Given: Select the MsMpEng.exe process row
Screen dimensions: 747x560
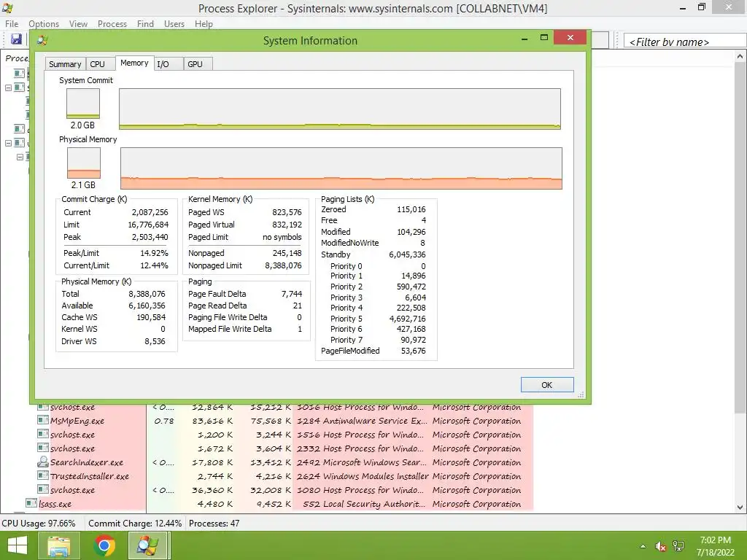Looking at the screenshot, I should [285, 421].
